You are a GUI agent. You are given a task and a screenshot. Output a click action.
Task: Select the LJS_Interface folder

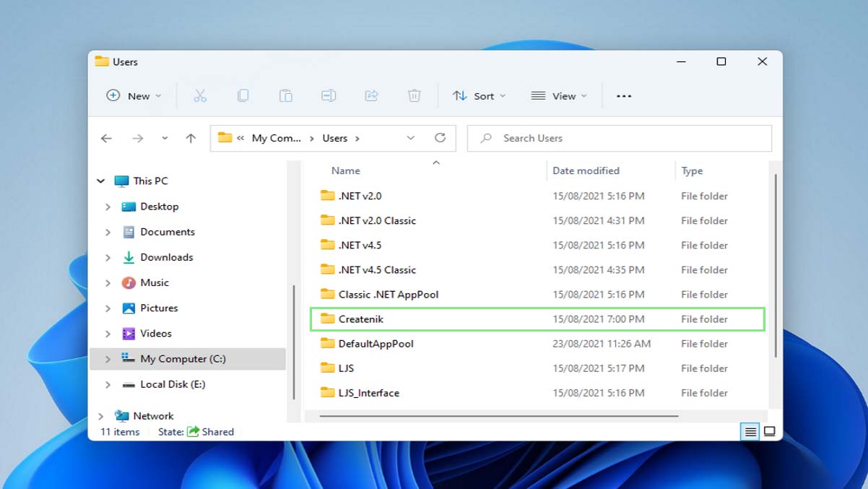pyautogui.click(x=537, y=393)
